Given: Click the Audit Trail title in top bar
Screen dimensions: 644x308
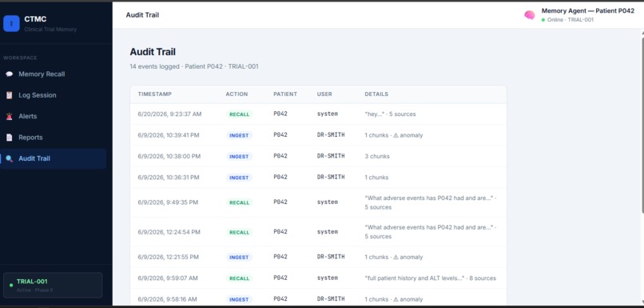Looking at the screenshot, I should coord(142,15).
